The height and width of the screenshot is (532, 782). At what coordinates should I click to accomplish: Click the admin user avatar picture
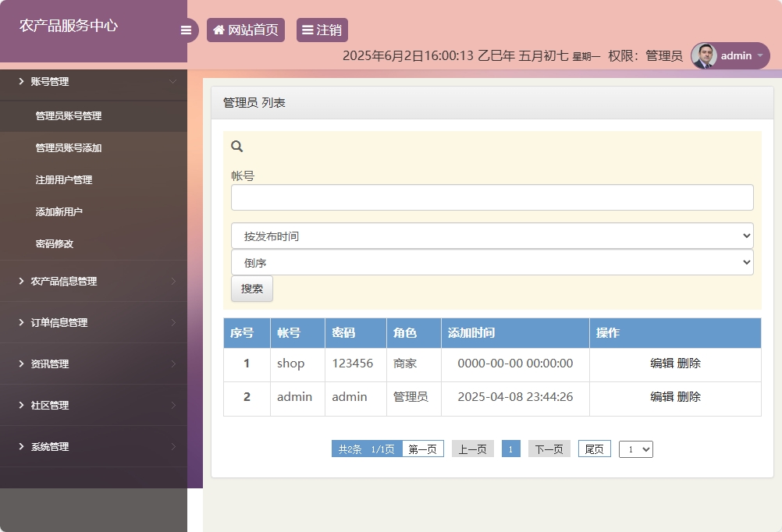pos(704,56)
